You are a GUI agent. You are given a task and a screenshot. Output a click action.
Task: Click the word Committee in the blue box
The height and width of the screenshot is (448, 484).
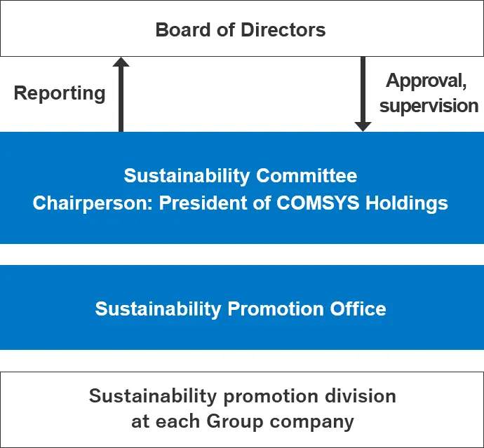coord(307,175)
